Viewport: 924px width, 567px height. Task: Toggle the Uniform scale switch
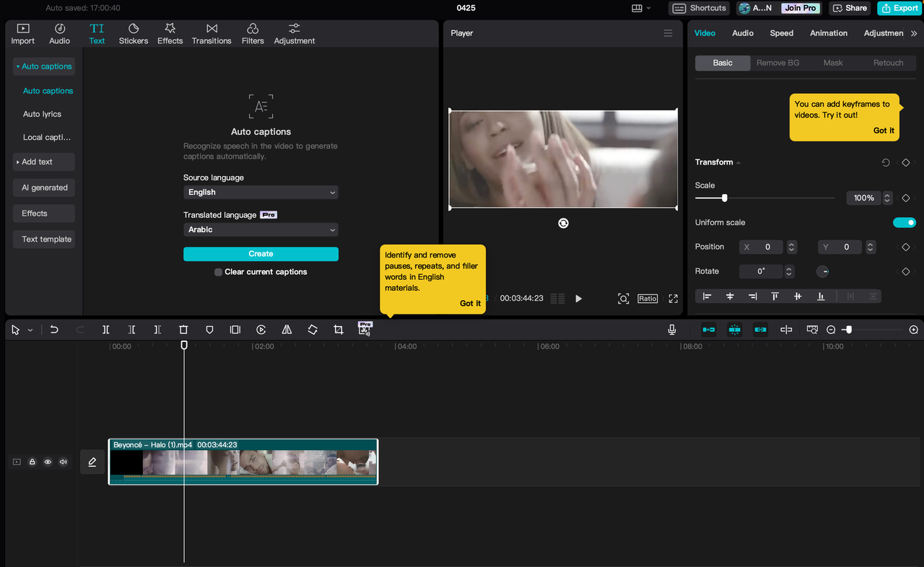(904, 222)
